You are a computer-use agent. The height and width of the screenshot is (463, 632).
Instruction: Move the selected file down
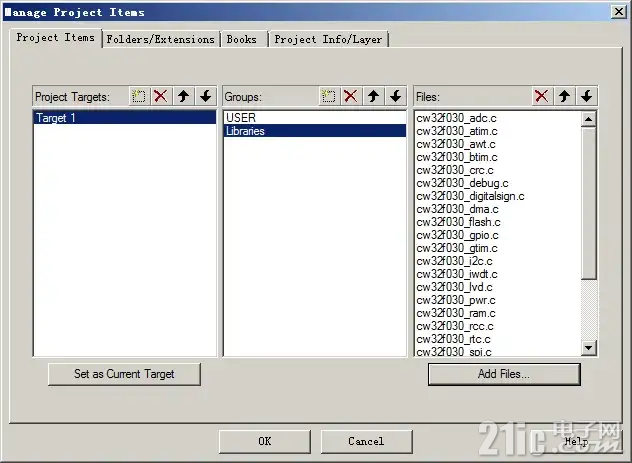pyautogui.click(x=587, y=96)
